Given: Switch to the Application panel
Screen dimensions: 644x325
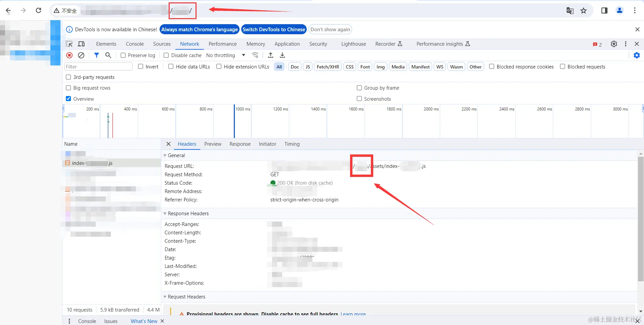Looking at the screenshot, I should [x=287, y=44].
